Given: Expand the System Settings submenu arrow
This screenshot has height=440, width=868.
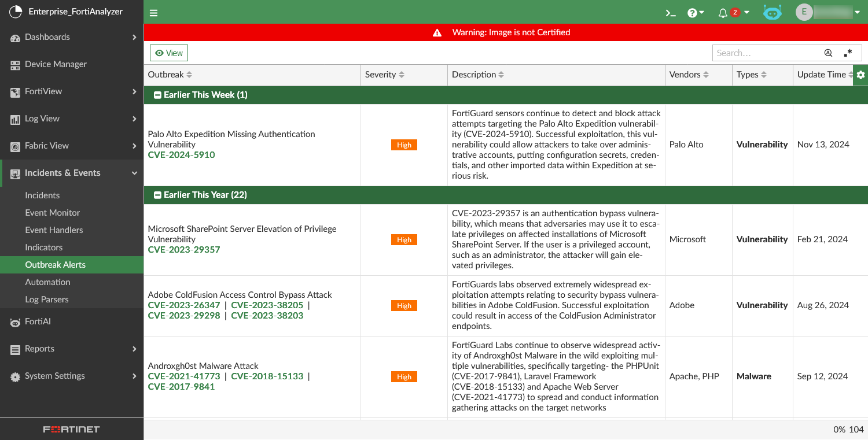Looking at the screenshot, I should [134, 376].
